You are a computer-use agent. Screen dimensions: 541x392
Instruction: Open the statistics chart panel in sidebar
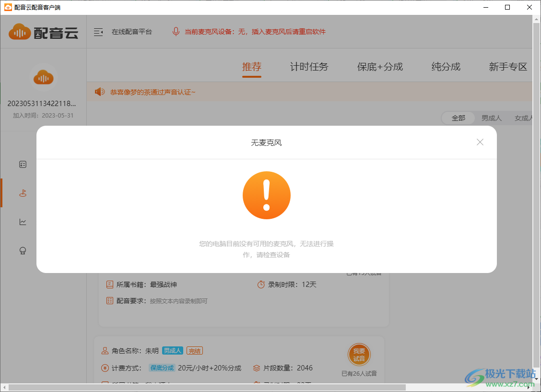(23, 222)
